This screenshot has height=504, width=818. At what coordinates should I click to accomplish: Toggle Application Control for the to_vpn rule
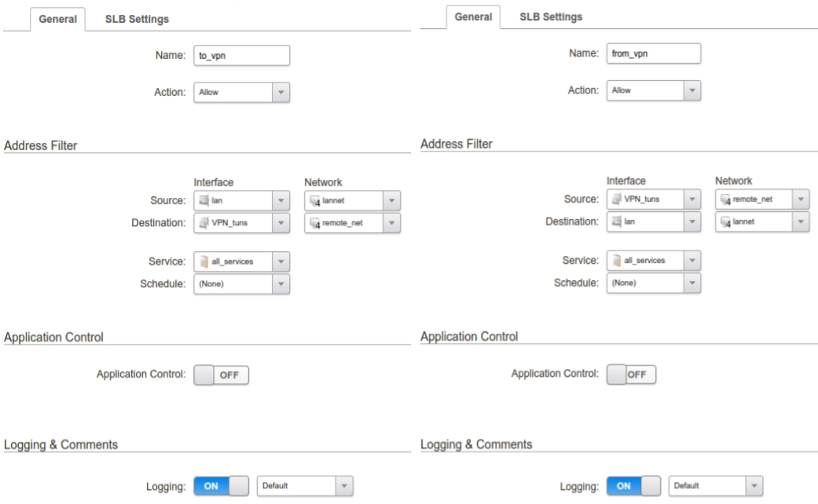(x=221, y=375)
